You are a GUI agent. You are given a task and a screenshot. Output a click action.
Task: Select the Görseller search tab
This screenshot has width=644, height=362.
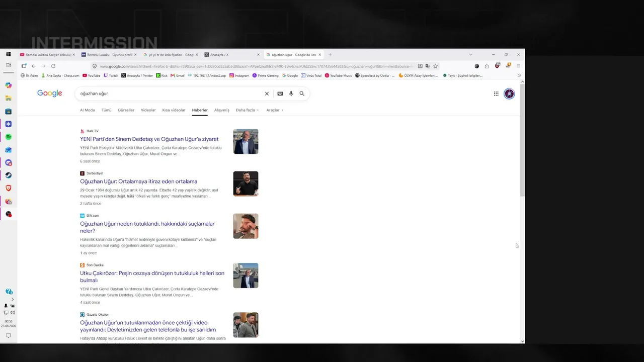[126, 110]
